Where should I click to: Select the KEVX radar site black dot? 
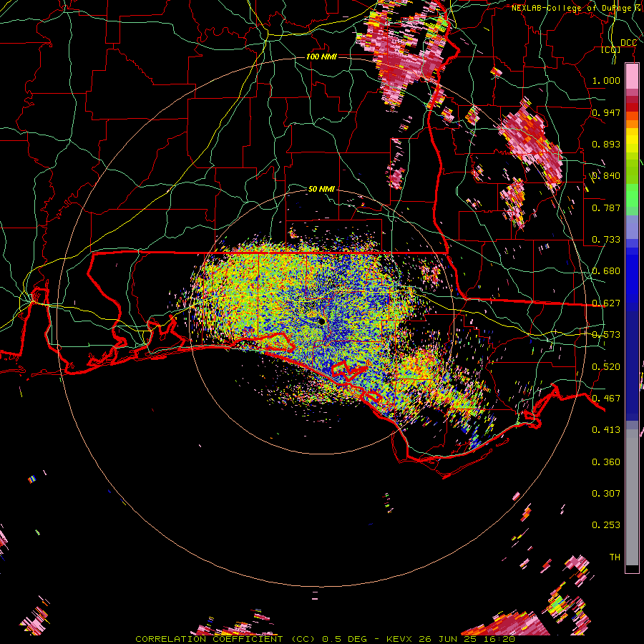[x=321, y=321]
